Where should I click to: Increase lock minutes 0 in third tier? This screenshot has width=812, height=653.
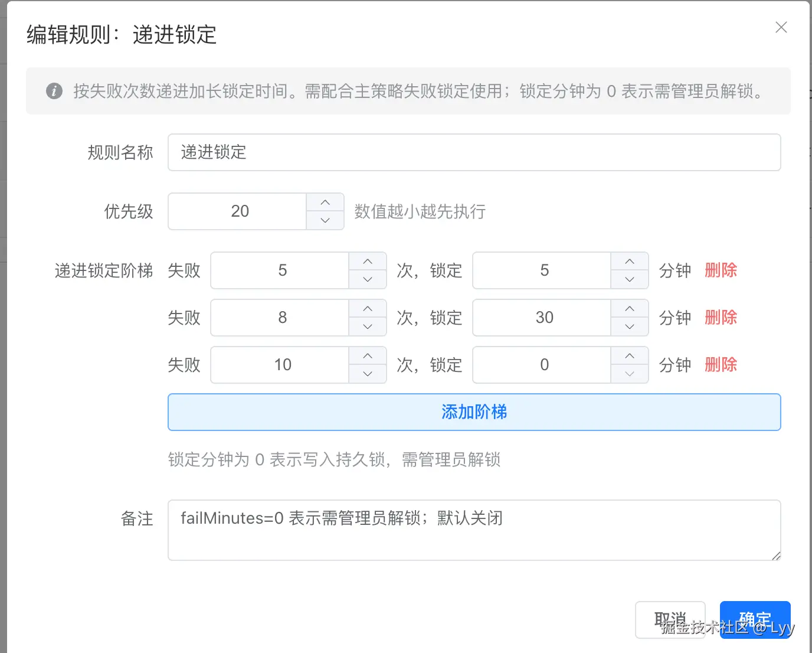[630, 356]
